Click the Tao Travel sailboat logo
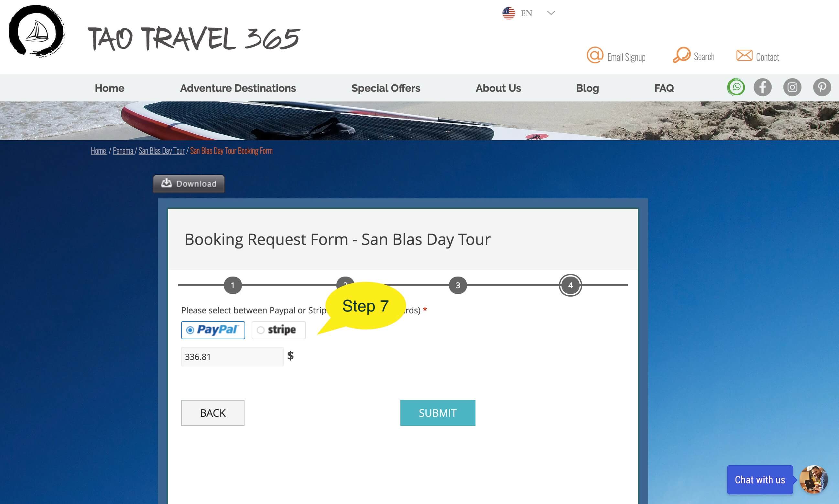Viewport: 839px width, 504px height. click(x=37, y=31)
